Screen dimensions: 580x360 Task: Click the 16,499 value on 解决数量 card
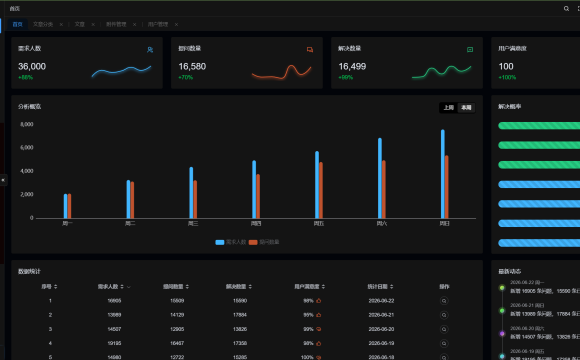[x=352, y=67]
